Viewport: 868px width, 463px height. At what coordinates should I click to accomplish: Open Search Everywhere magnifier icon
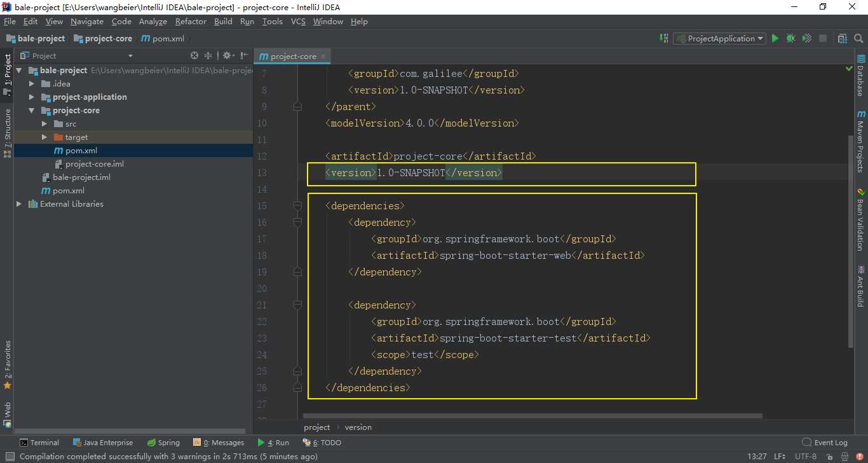(x=858, y=38)
